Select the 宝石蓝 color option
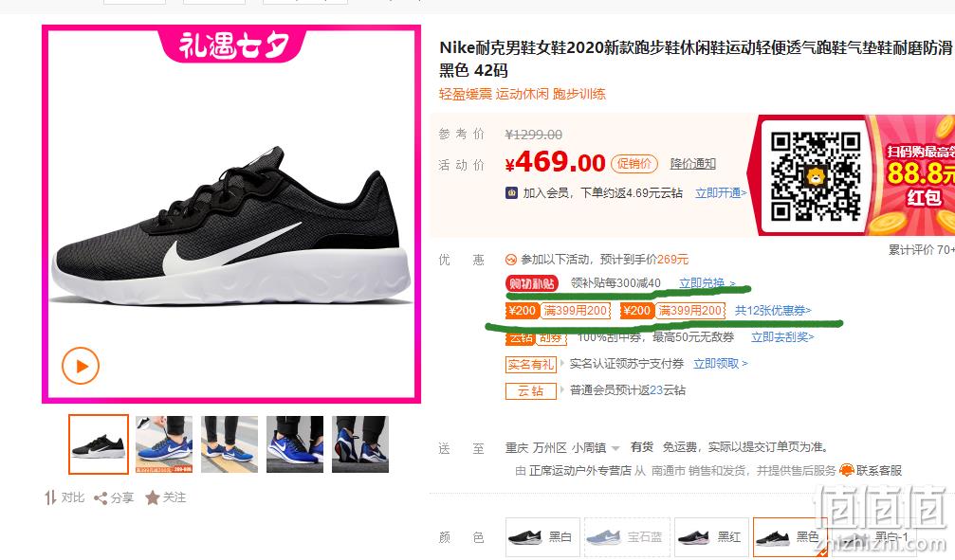This screenshot has height=560, width=955. point(627,537)
